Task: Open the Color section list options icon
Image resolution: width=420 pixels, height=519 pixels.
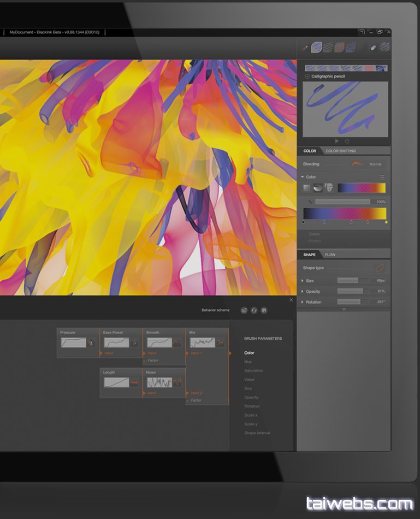Action: [x=382, y=177]
